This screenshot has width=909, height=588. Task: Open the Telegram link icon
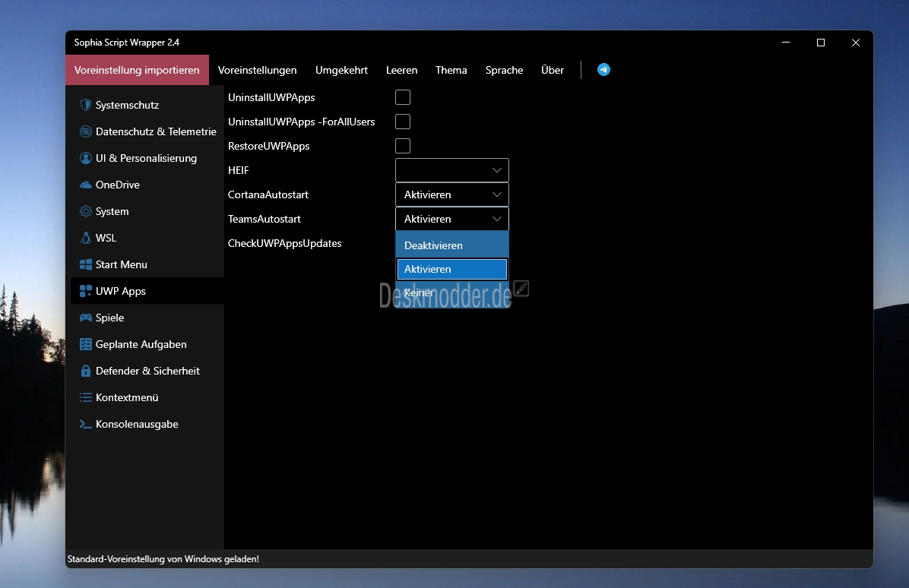click(603, 70)
